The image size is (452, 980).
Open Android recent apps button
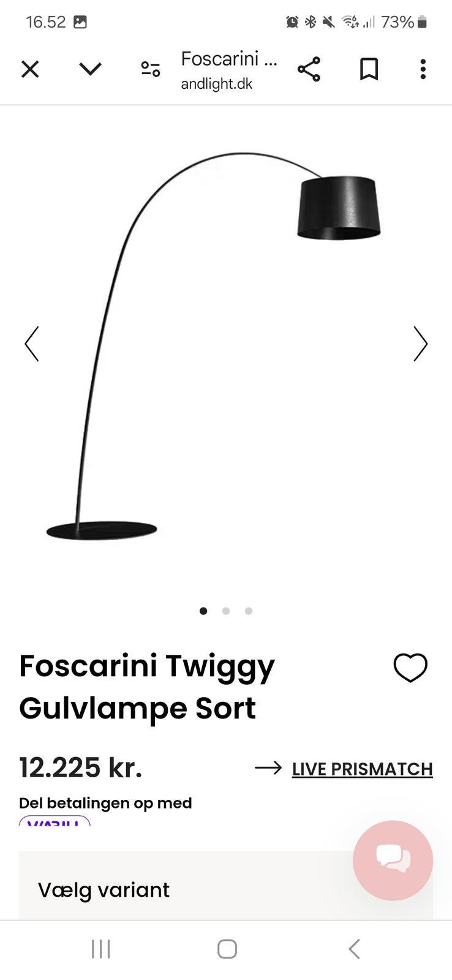click(100, 949)
